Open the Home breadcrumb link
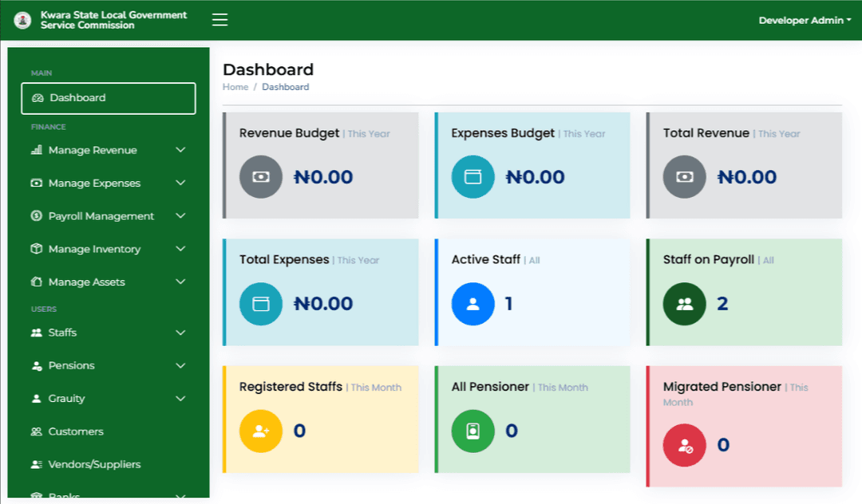The height and width of the screenshot is (504, 862). coord(235,87)
